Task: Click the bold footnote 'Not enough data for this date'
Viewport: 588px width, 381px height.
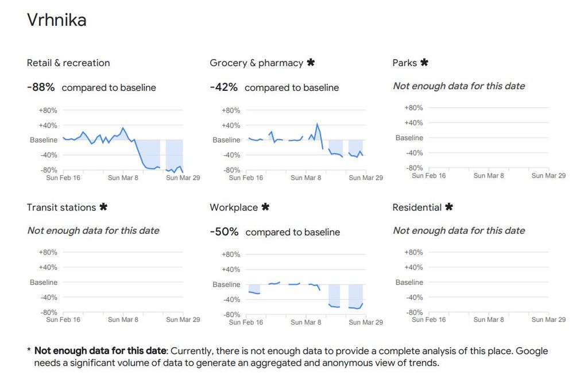Action: point(100,351)
